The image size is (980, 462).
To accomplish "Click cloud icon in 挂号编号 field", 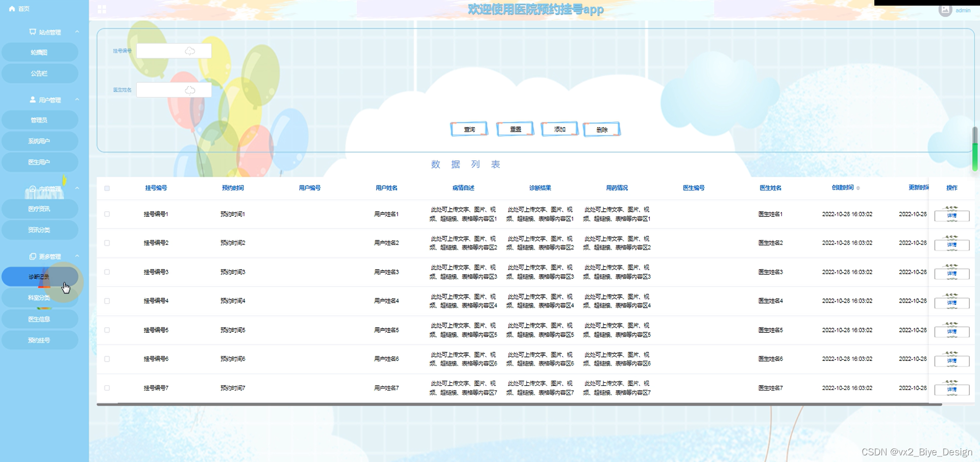I will click(x=190, y=51).
